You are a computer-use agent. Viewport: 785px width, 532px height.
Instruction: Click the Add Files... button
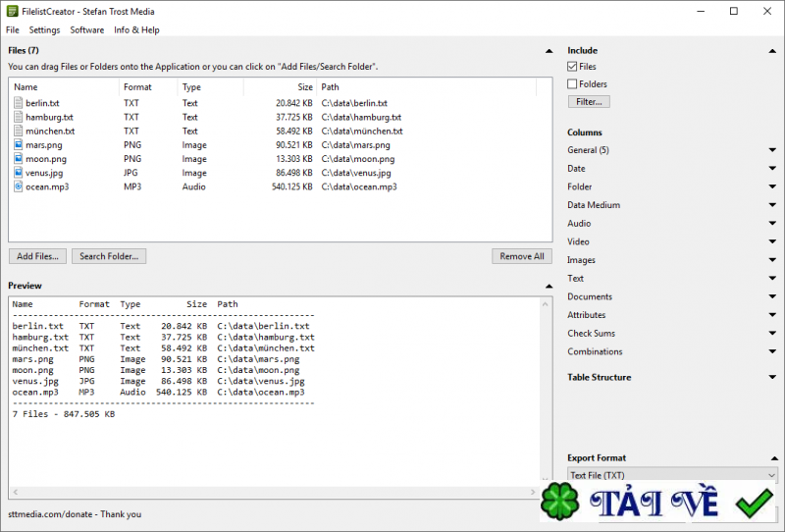pyautogui.click(x=37, y=256)
